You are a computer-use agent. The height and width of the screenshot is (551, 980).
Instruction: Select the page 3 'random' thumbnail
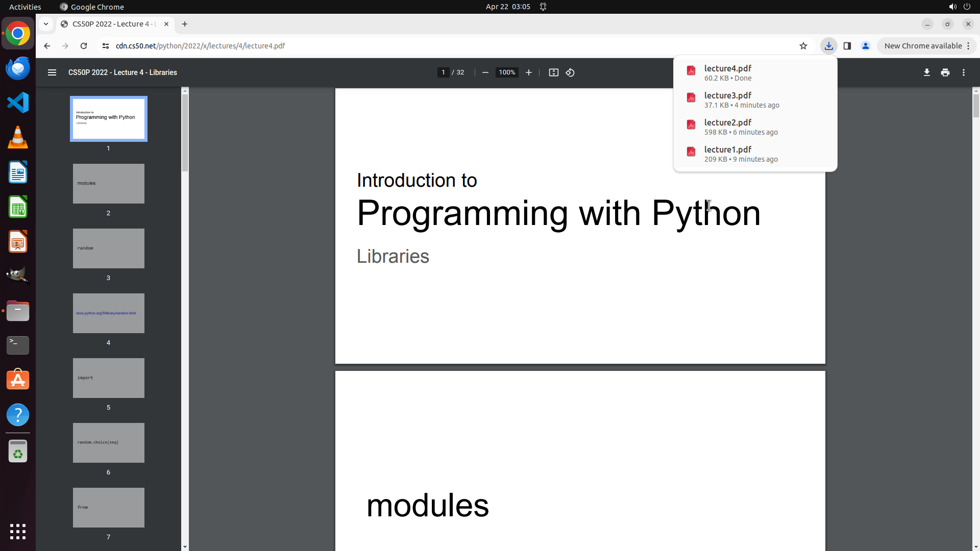108,248
